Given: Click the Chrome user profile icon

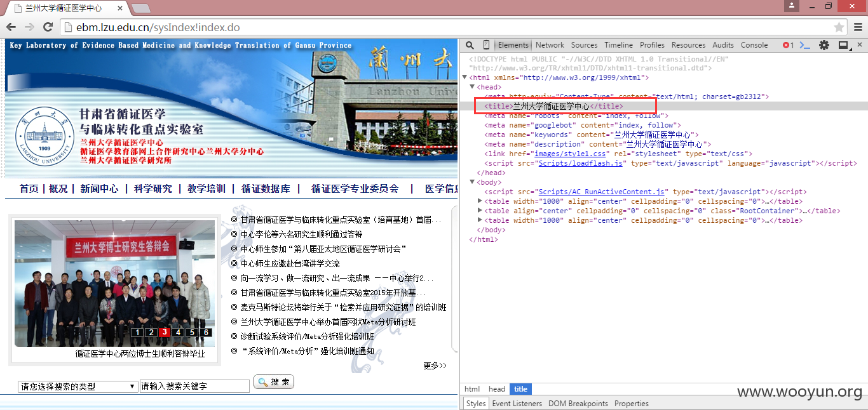Looking at the screenshot, I should point(791,6).
